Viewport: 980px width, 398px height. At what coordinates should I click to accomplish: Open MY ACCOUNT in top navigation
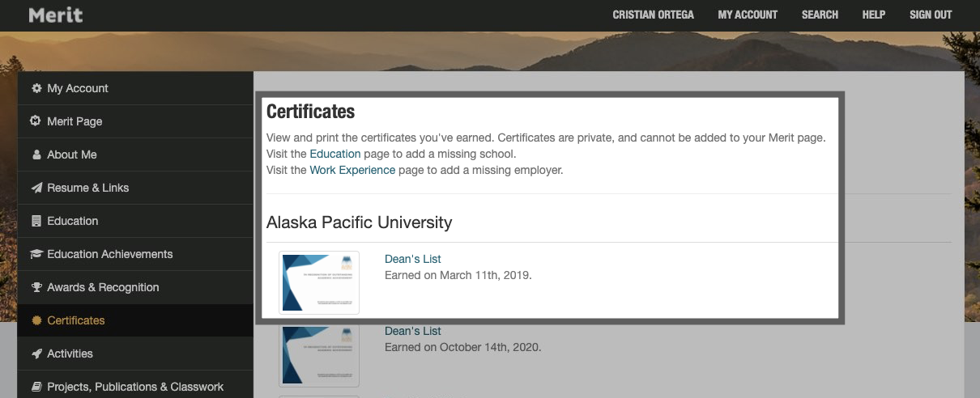(748, 15)
